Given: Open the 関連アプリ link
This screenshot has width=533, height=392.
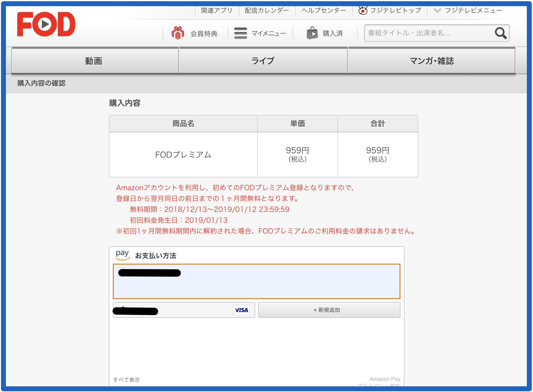Looking at the screenshot, I should pos(217,11).
